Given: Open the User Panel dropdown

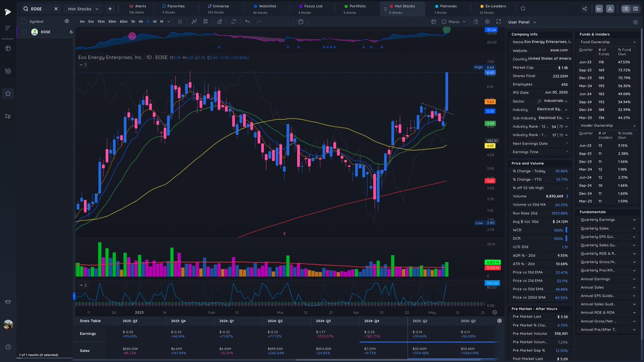Looking at the screenshot, I should pyautogui.click(x=522, y=22).
